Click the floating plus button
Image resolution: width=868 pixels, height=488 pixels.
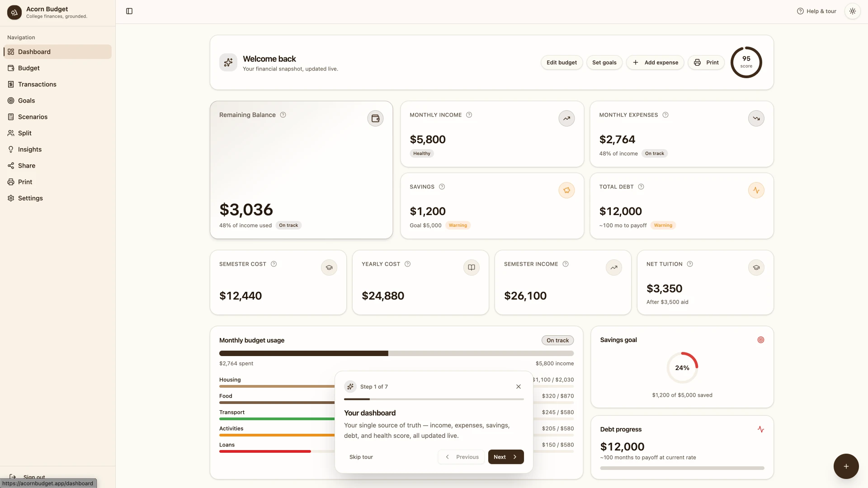(x=846, y=466)
